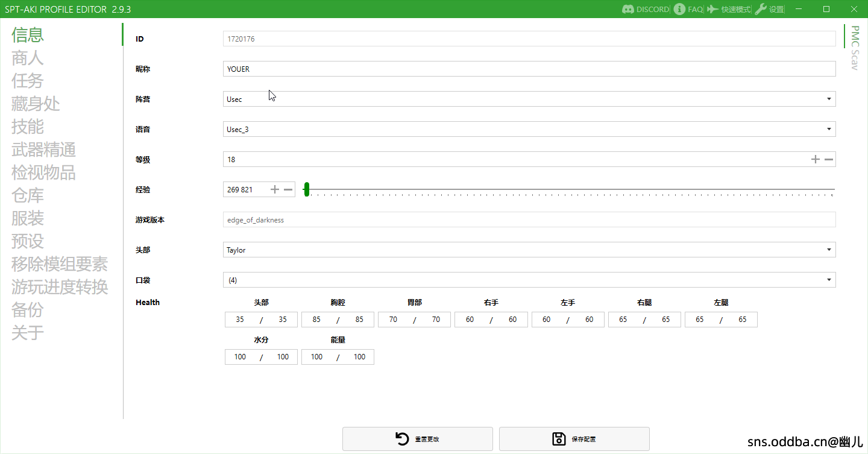Increase level with the plus icon

[816, 159]
